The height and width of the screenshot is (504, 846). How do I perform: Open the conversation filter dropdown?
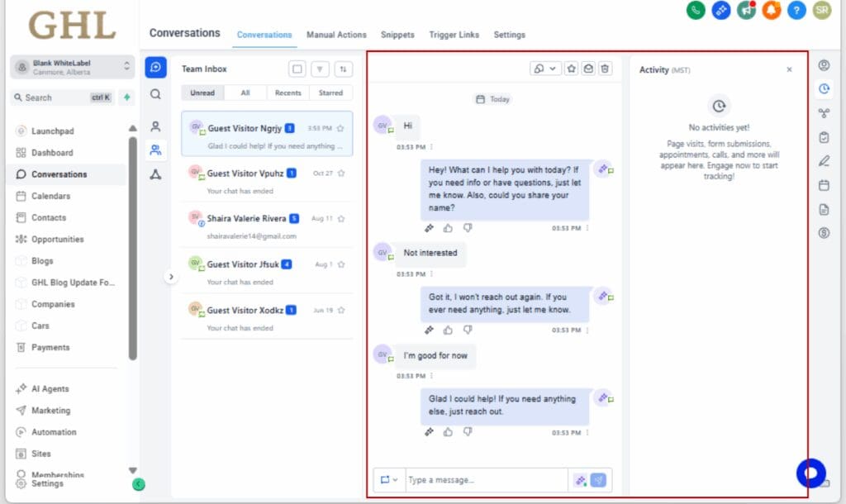coord(320,69)
